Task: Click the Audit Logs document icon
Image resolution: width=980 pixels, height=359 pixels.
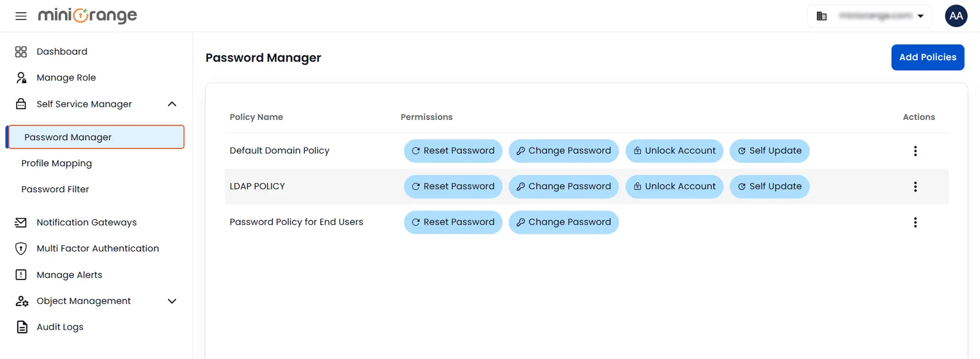Action: click(x=21, y=326)
